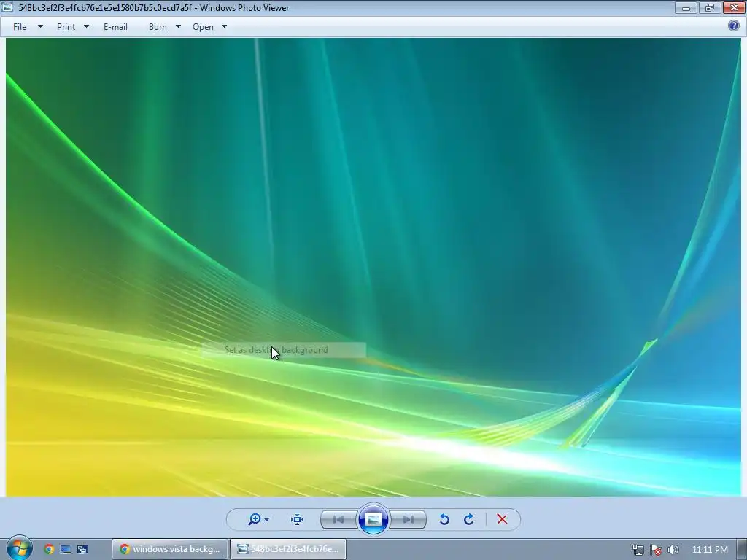This screenshot has width=747, height=560.
Task: Click Switch between windows quick launch icon
Action: pos(82,549)
